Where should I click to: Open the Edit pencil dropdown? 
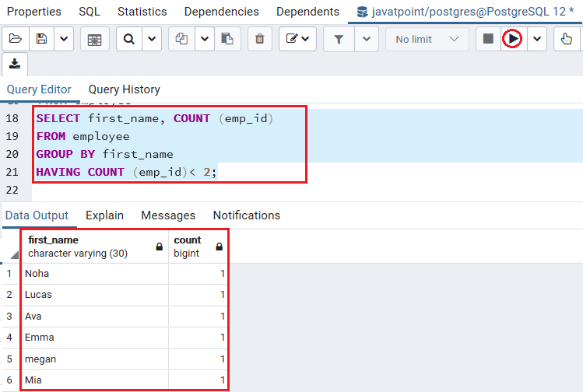pos(297,39)
